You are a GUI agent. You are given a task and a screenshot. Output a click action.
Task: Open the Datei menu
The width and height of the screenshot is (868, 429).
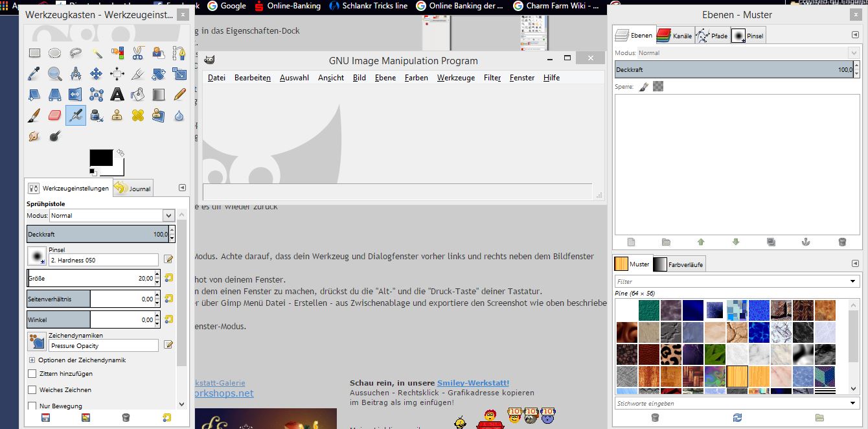pyautogui.click(x=216, y=78)
